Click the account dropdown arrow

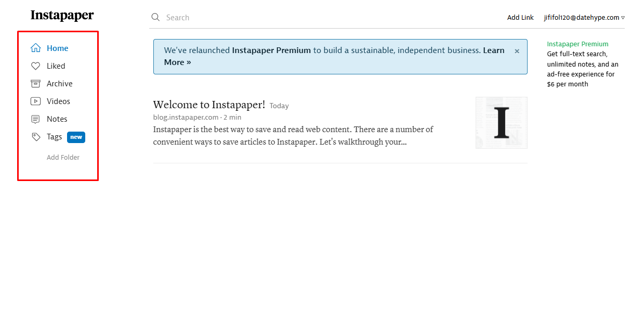pos(623,18)
